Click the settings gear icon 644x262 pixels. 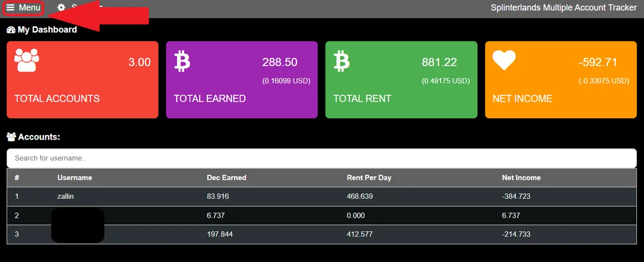click(61, 8)
